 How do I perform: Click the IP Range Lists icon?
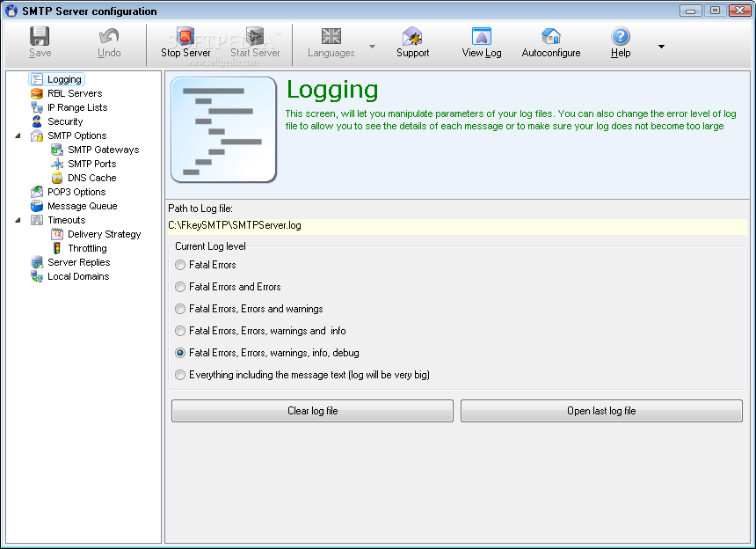click(37, 107)
